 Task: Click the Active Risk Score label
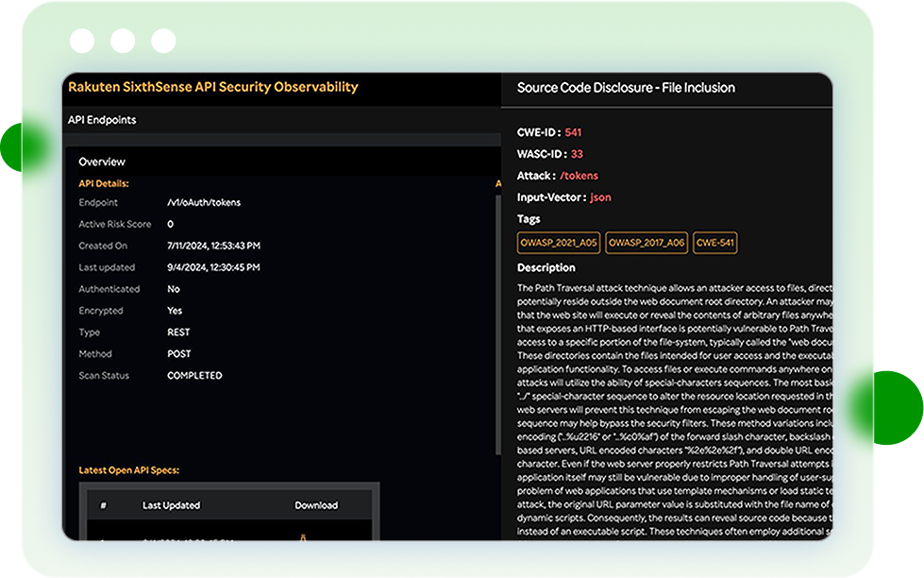[115, 224]
